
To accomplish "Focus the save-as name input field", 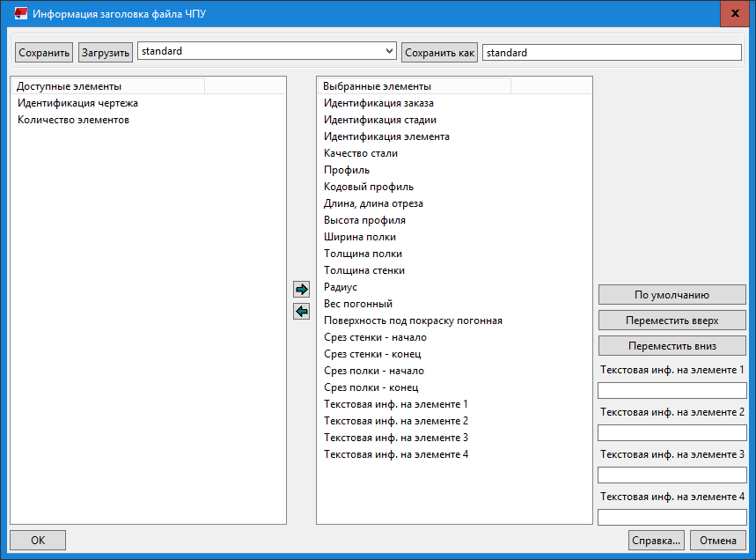I will point(612,53).
